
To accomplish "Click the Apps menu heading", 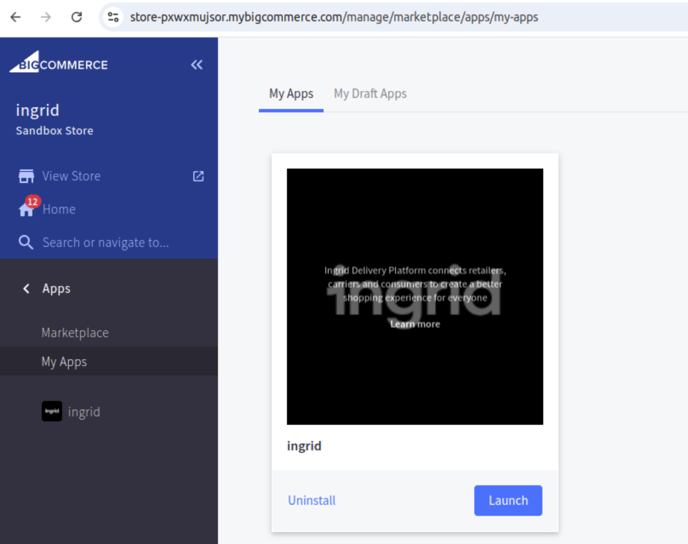I will click(x=56, y=289).
